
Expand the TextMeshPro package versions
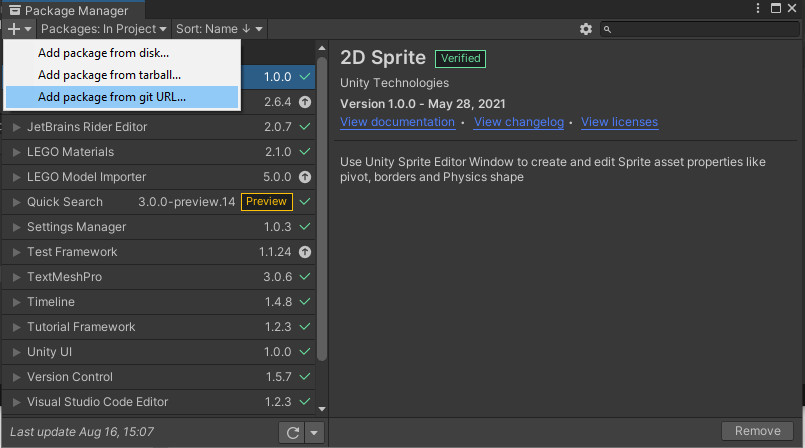point(16,277)
